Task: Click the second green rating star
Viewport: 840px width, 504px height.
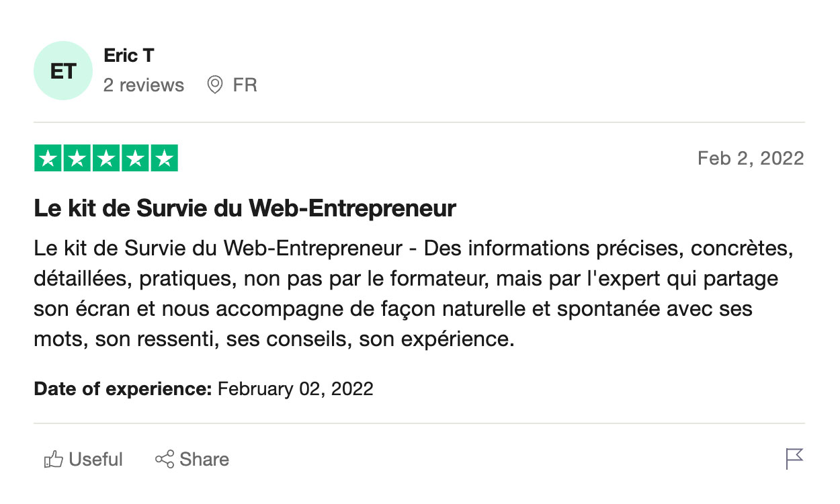Action: [77, 159]
